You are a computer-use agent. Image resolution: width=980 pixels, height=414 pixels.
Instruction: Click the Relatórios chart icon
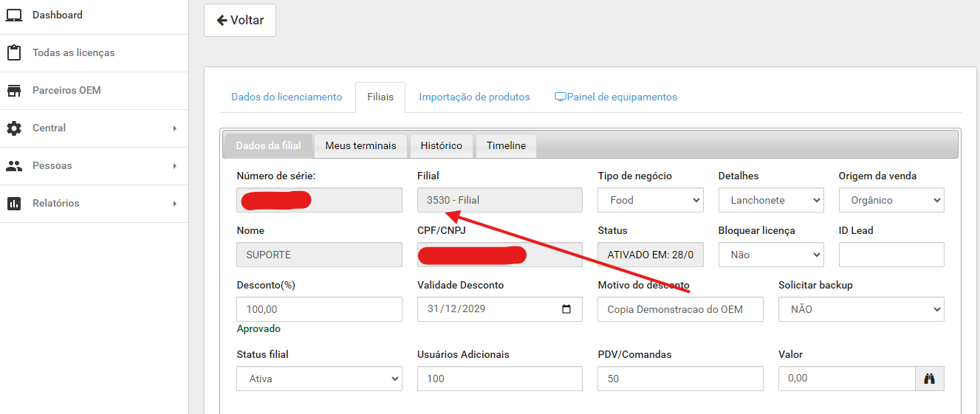pos(14,204)
